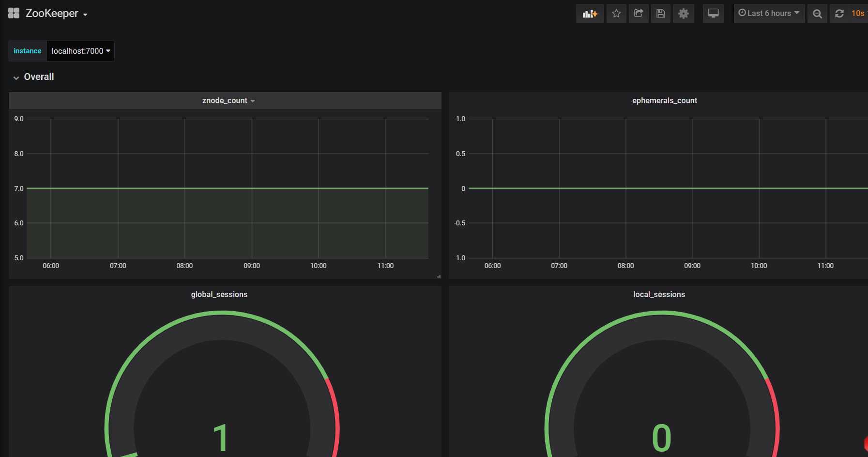Star this dashboard as favorite
Image resolution: width=868 pixels, height=457 pixels.
[x=616, y=14]
